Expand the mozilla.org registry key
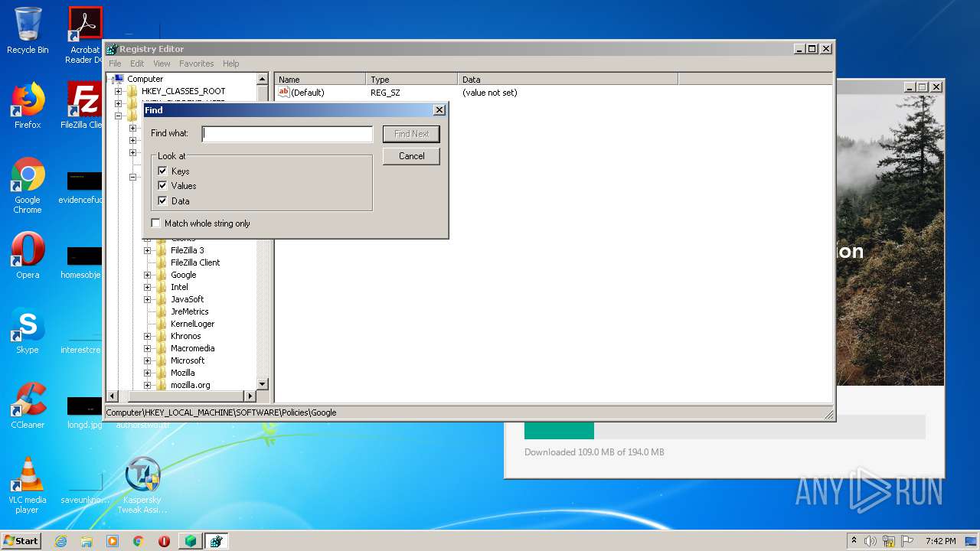 pos(147,385)
